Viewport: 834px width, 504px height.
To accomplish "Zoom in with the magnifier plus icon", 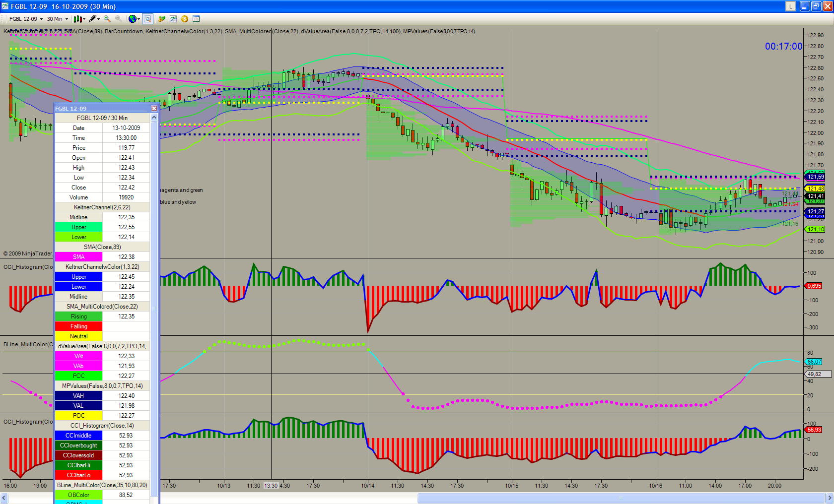I will coord(107,19).
